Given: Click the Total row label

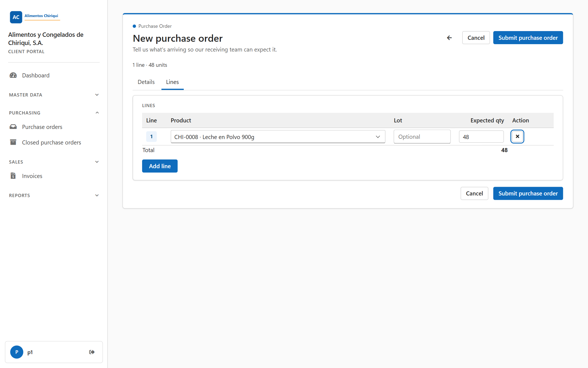Looking at the screenshot, I should tap(148, 150).
